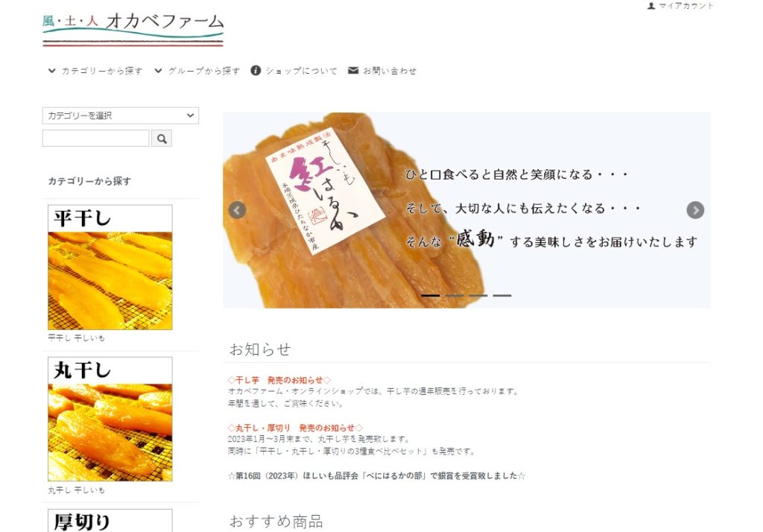The image size is (763, 532).
Task: Expand グループから探す menu
Action: point(197,71)
